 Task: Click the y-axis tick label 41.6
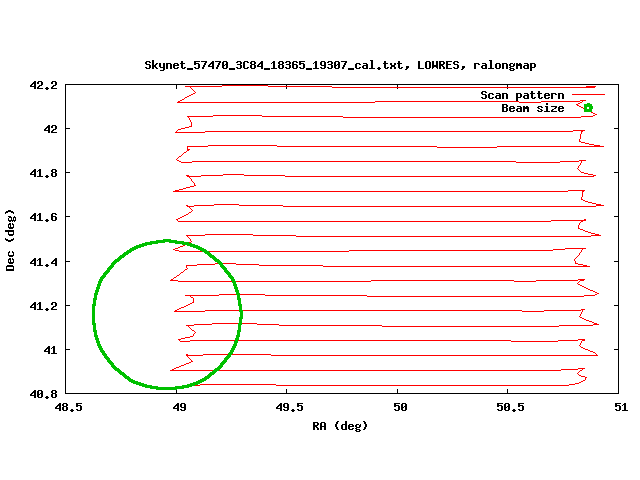pyautogui.click(x=43, y=218)
